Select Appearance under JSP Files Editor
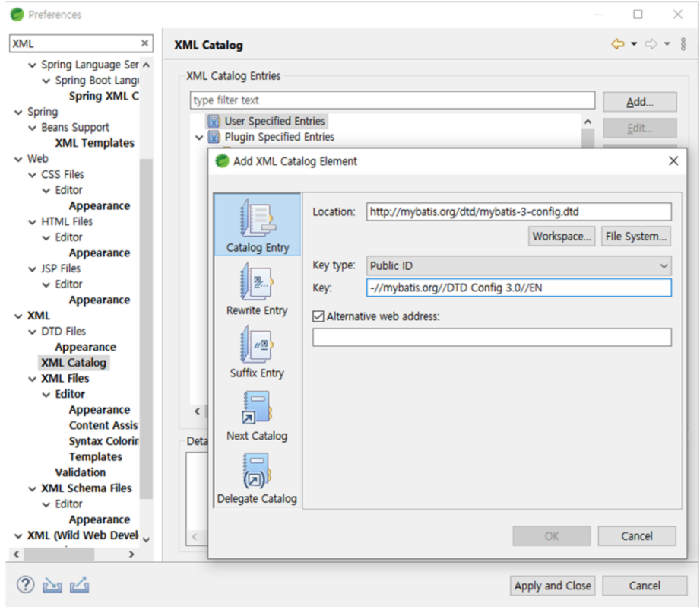This screenshot has width=700, height=610. coord(99,300)
